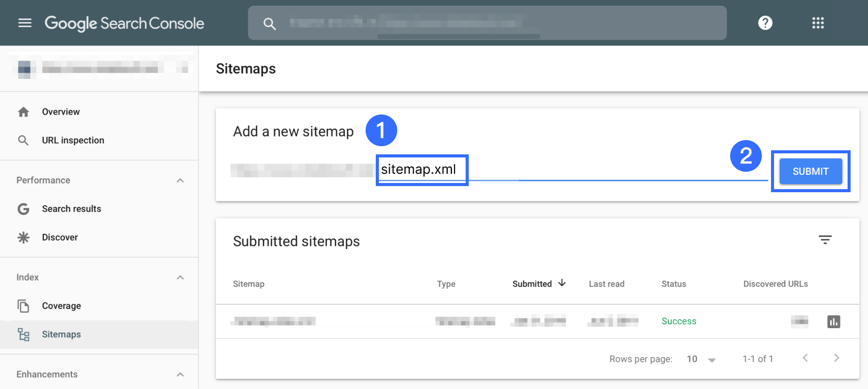Sort by Submitted column arrow
Image resolution: width=868 pixels, height=389 pixels.
coord(562,283)
